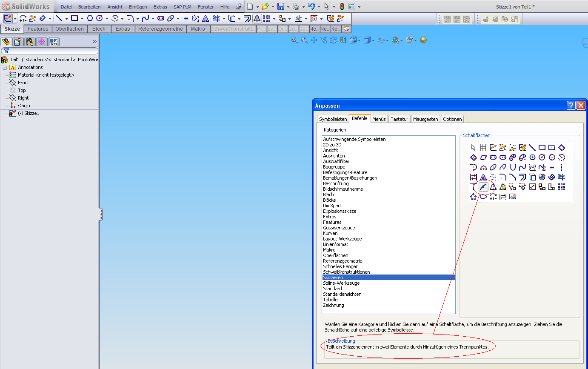Click the Save floppy disk icon

[281, 6]
